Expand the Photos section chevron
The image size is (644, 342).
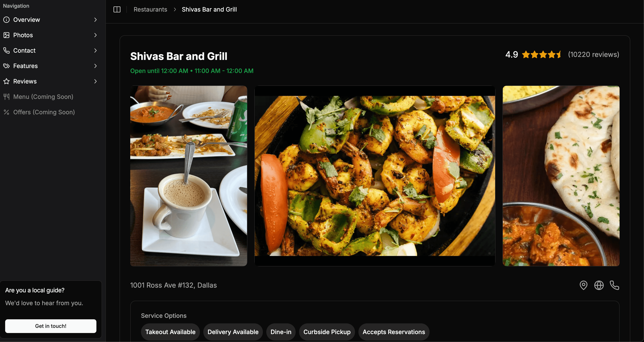pyautogui.click(x=95, y=35)
